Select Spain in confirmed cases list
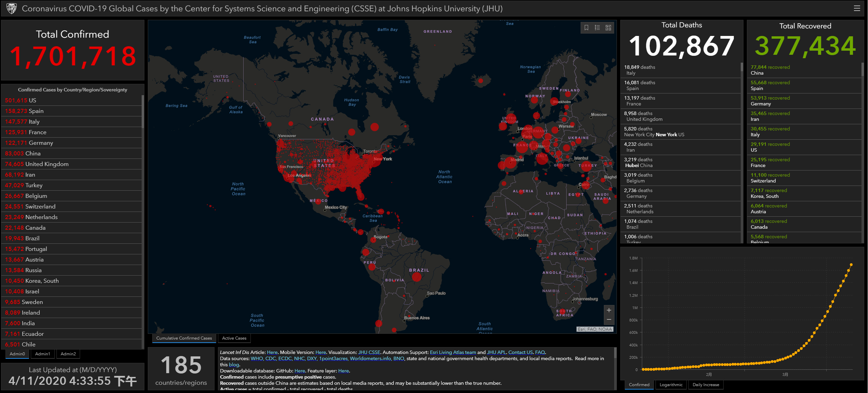868x393 pixels. tap(36, 111)
